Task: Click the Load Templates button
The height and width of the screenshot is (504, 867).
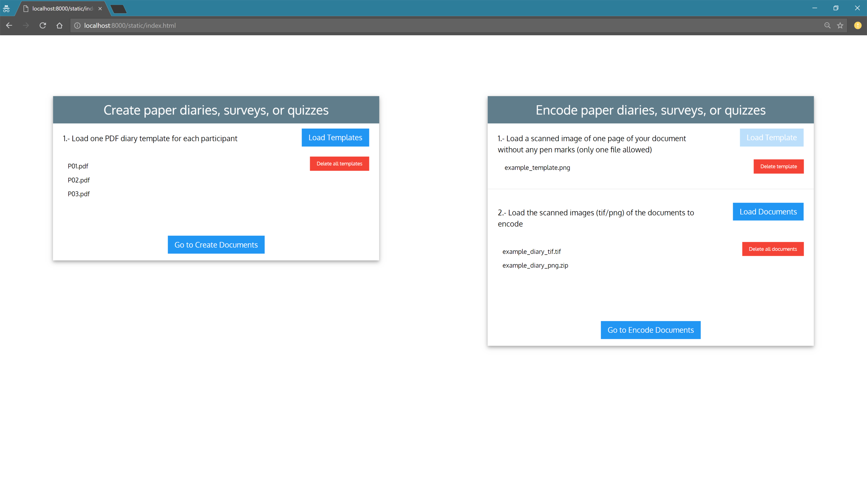Action: (x=335, y=138)
